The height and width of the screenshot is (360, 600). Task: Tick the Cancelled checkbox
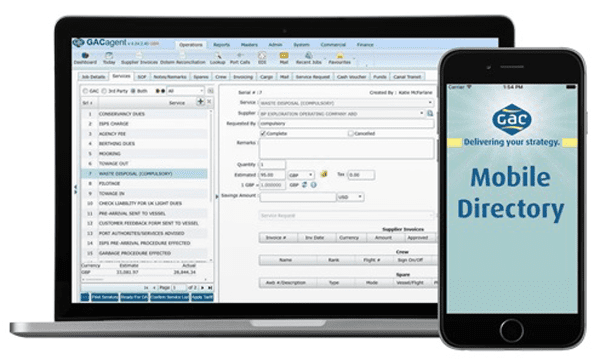[350, 134]
